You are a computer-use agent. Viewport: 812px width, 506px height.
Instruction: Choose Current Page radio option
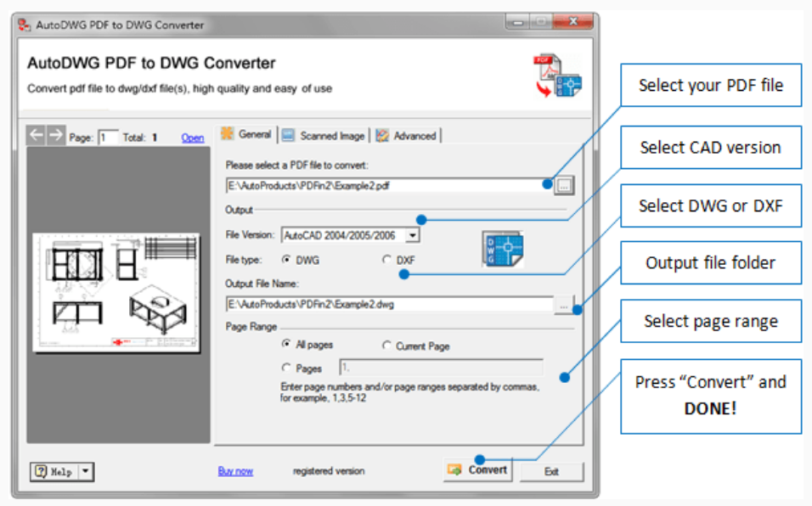pyautogui.click(x=386, y=345)
